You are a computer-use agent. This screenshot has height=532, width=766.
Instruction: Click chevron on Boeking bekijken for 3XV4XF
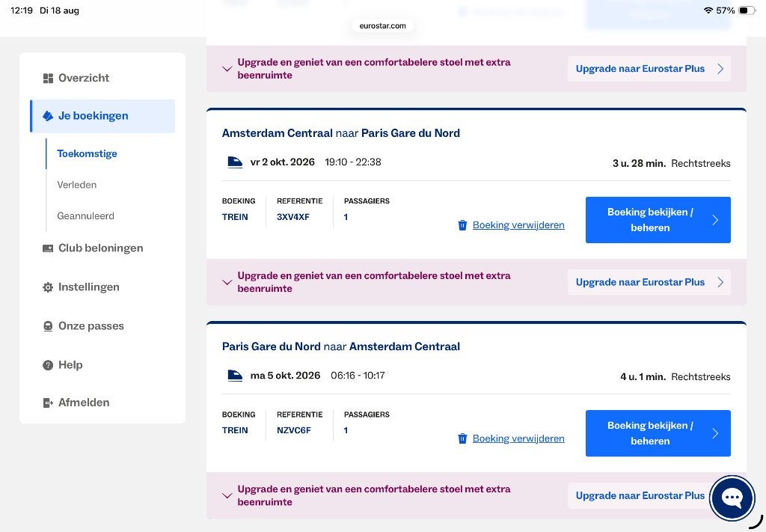click(x=715, y=220)
